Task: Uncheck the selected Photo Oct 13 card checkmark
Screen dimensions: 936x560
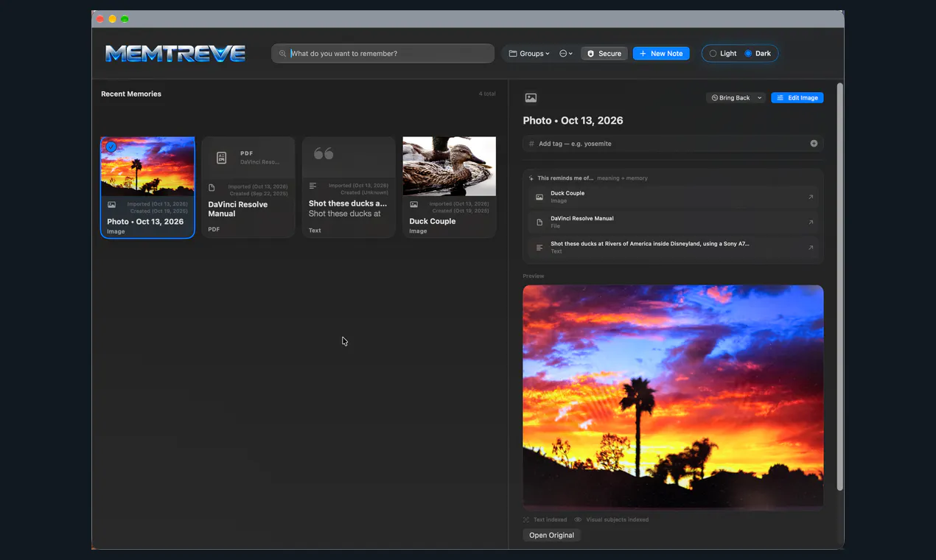Action: pos(111,147)
